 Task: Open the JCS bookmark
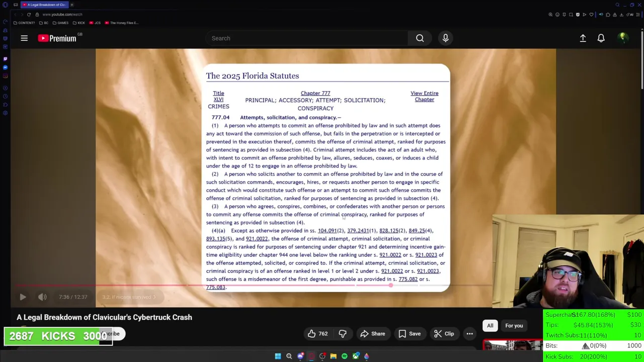[95, 23]
